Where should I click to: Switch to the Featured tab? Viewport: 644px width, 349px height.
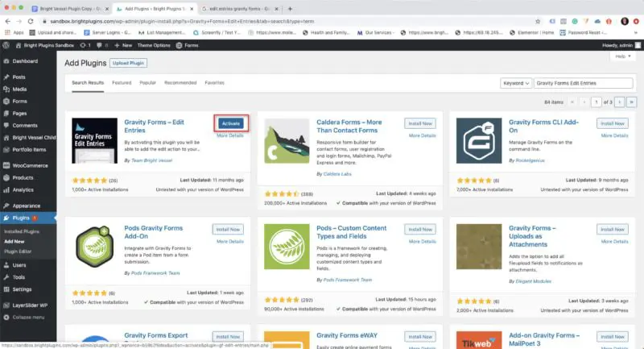(x=122, y=82)
